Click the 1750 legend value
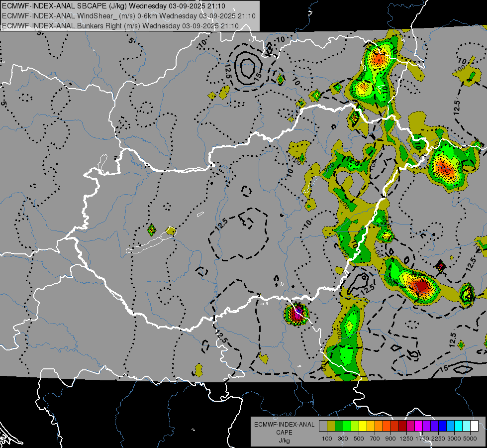This screenshot has width=487, height=448. (422, 439)
